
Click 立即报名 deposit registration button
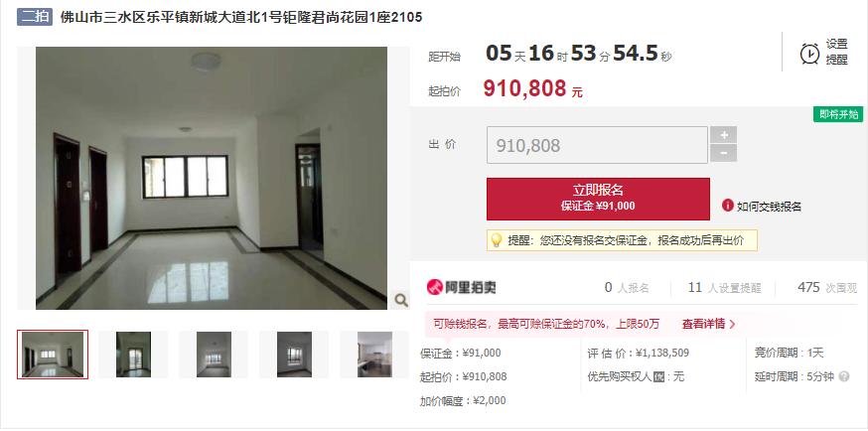point(598,199)
